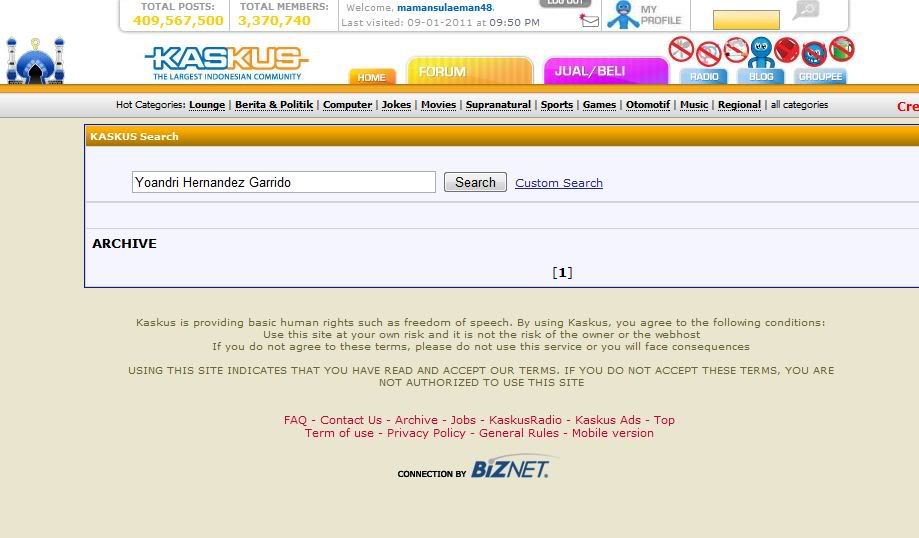The width and height of the screenshot is (919, 538).
Task: Open the Contact Us footer link
Action: (350, 420)
